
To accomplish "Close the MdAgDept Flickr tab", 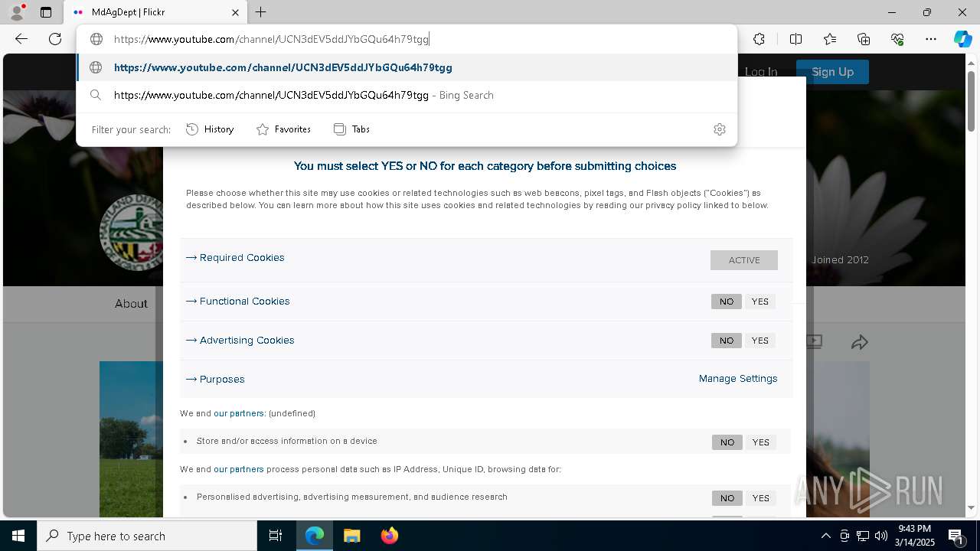I will (x=235, y=12).
